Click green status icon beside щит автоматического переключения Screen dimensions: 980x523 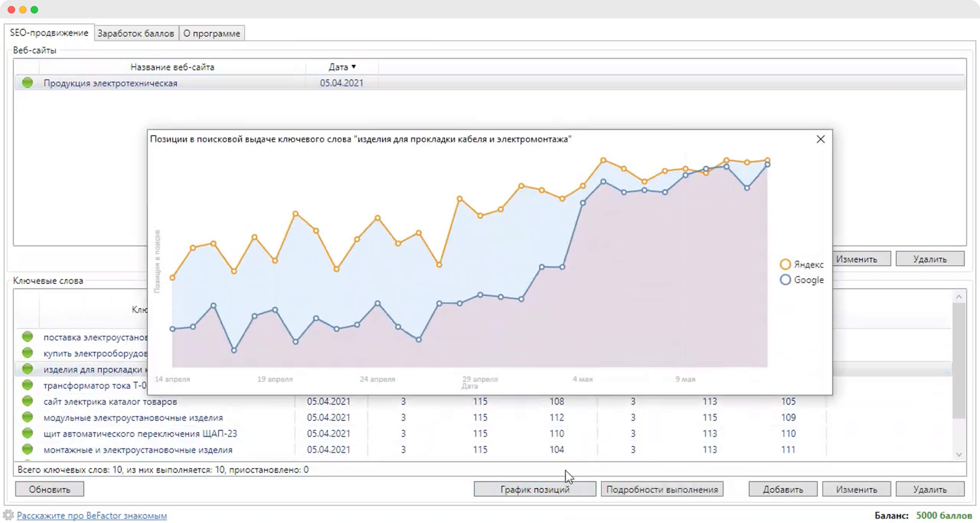27,433
